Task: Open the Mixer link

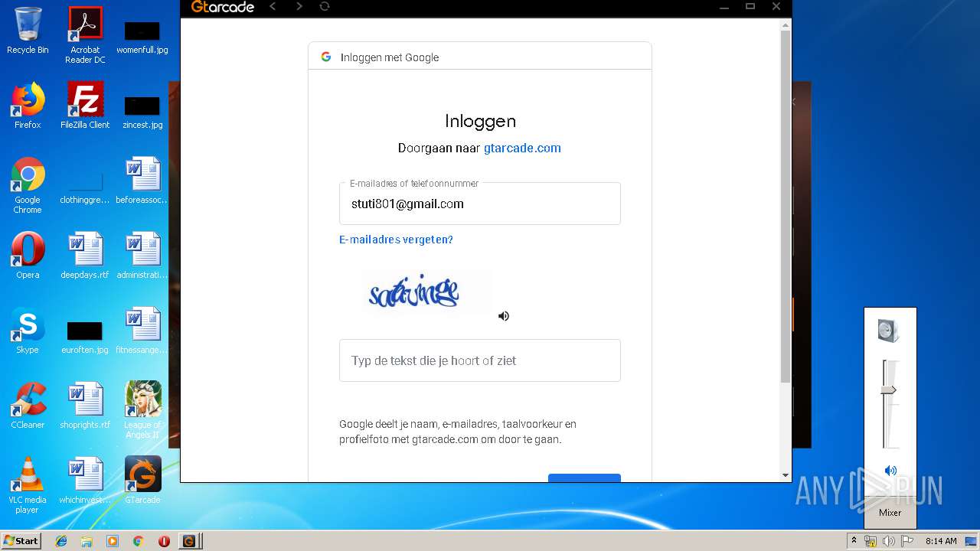Action: point(890,513)
